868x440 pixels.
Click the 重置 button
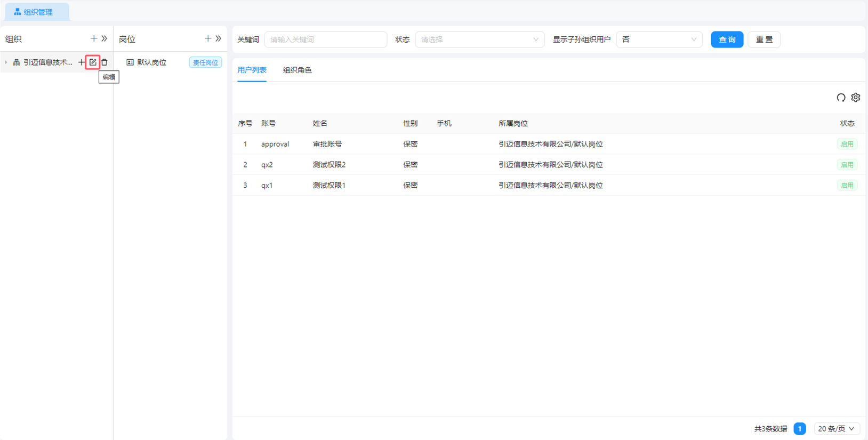click(x=764, y=39)
